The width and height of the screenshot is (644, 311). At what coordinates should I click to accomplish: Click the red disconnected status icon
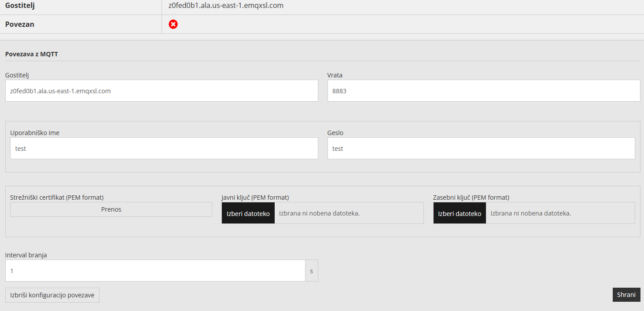click(173, 24)
